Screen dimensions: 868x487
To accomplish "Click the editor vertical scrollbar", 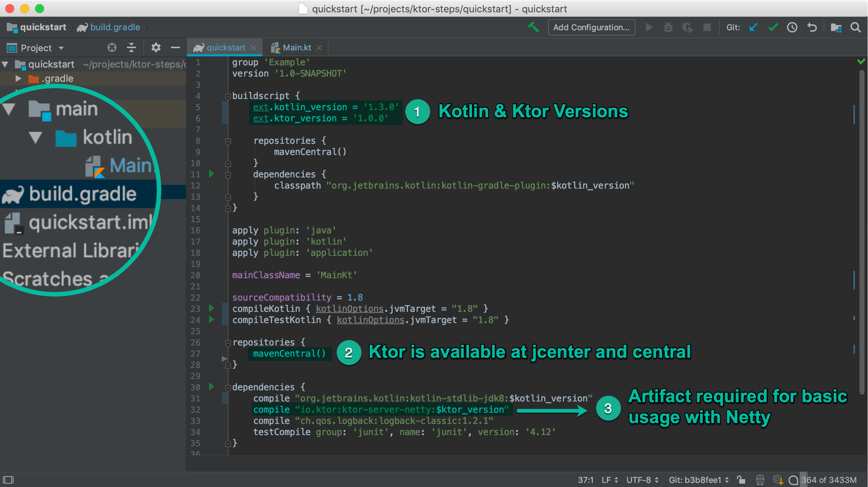I will (862, 232).
